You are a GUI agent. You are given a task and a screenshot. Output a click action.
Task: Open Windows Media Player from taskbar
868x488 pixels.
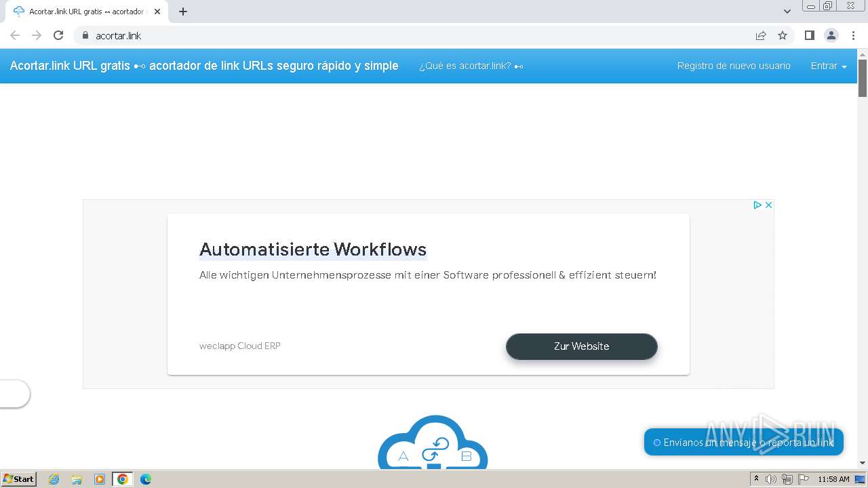point(100,479)
